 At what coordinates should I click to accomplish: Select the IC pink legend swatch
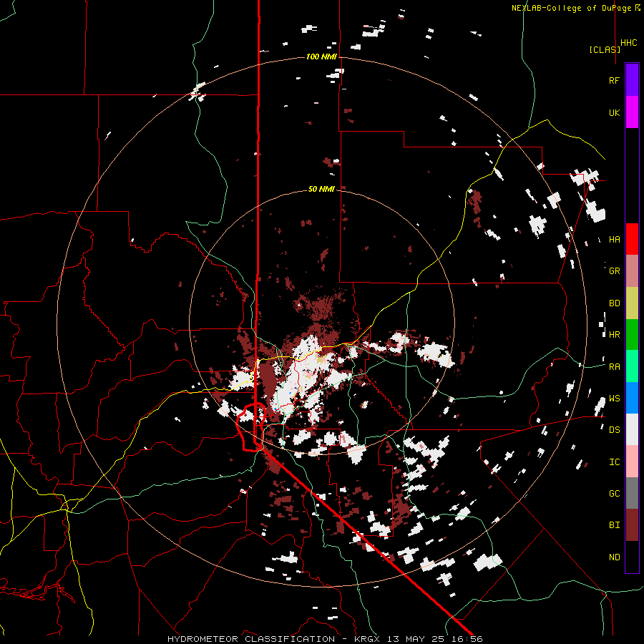pos(632,462)
